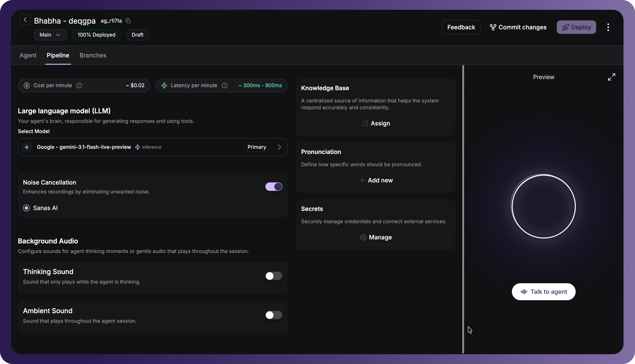Click the Background Audio heading

coord(48,241)
